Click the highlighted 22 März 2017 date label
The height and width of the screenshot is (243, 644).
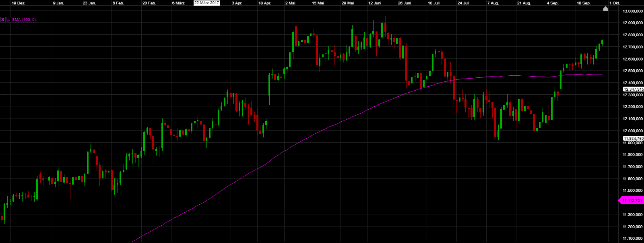pos(206,3)
